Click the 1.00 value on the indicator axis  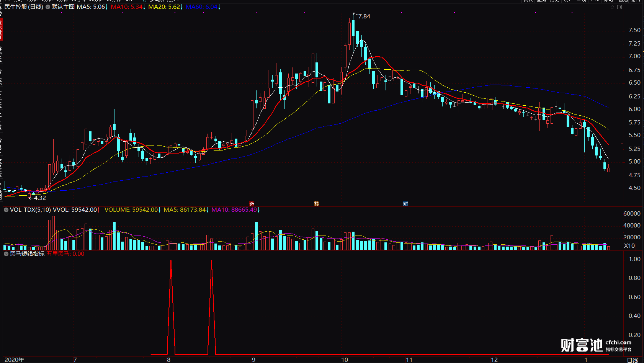coord(634,259)
